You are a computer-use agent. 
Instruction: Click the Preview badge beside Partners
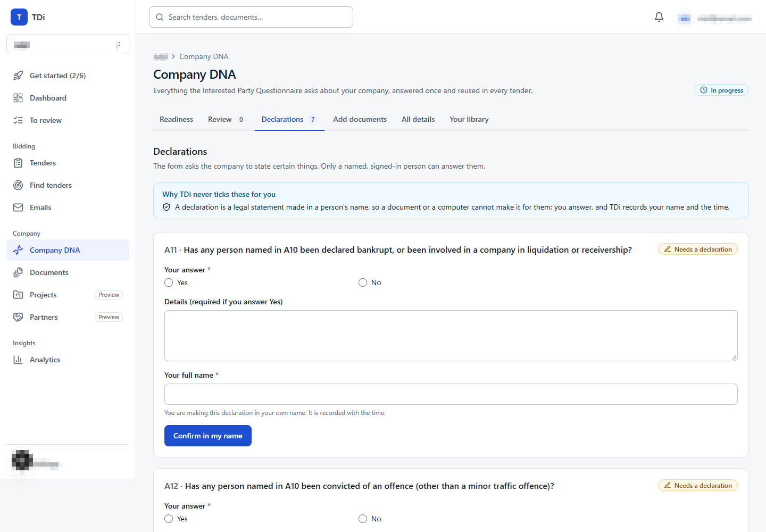click(109, 317)
